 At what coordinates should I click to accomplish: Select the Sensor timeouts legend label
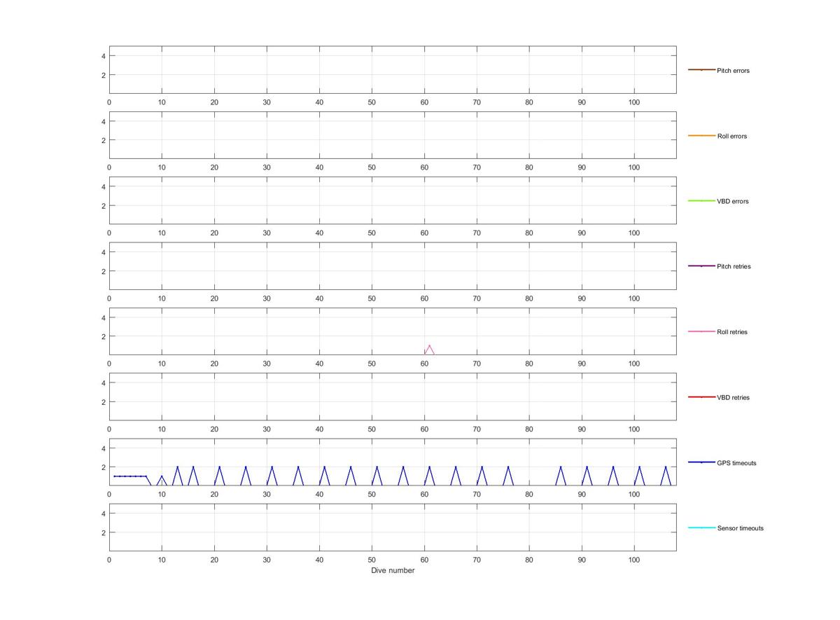tap(740, 528)
